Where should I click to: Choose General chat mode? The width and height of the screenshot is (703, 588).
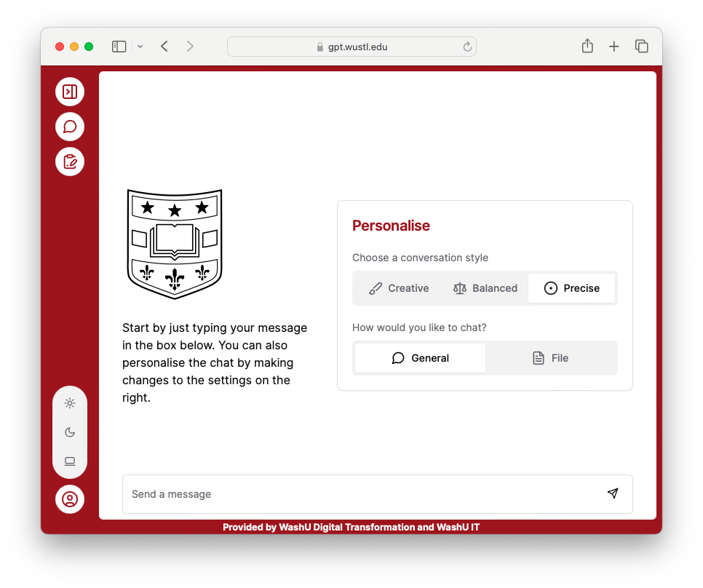coord(420,358)
